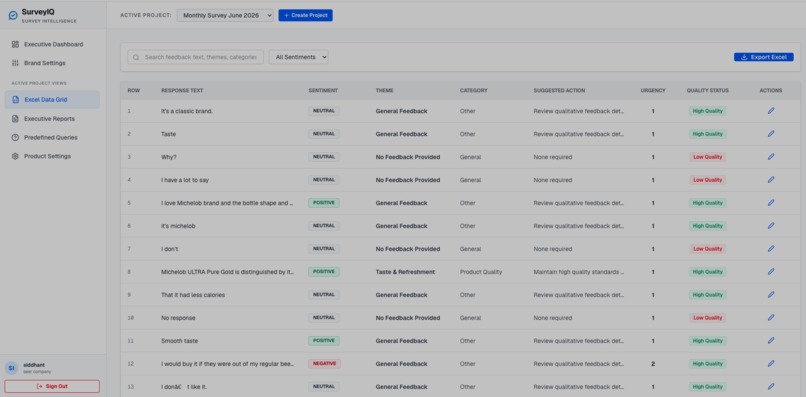The height and width of the screenshot is (397, 806).
Task: Click edit pencil for the "Why?" row
Action: (771, 157)
